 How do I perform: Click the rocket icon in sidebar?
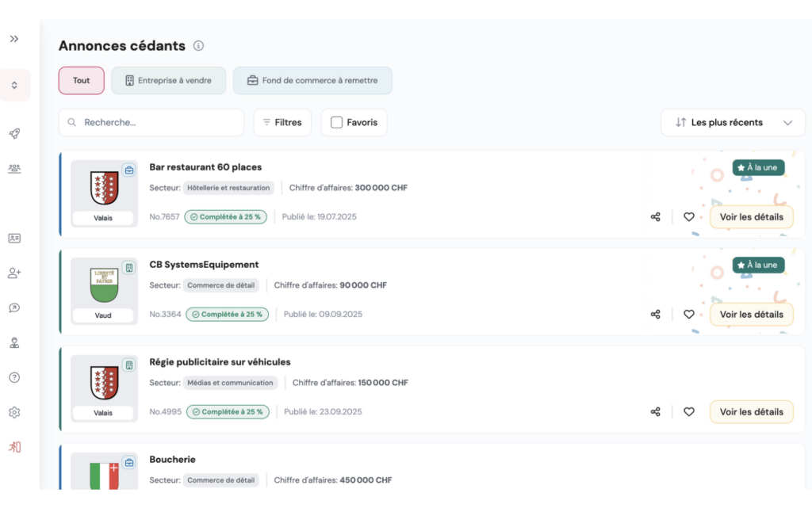(14, 134)
